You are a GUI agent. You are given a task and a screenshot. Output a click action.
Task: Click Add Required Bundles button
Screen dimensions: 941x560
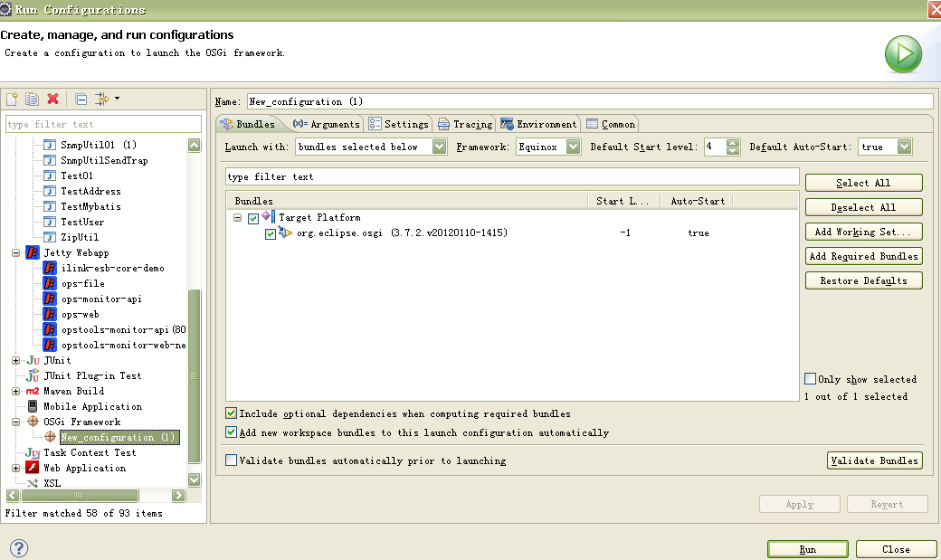[x=863, y=256]
